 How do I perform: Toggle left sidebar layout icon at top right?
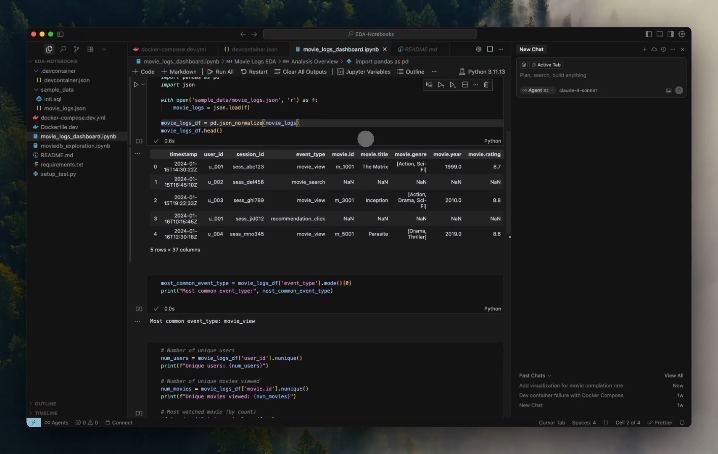(x=648, y=34)
